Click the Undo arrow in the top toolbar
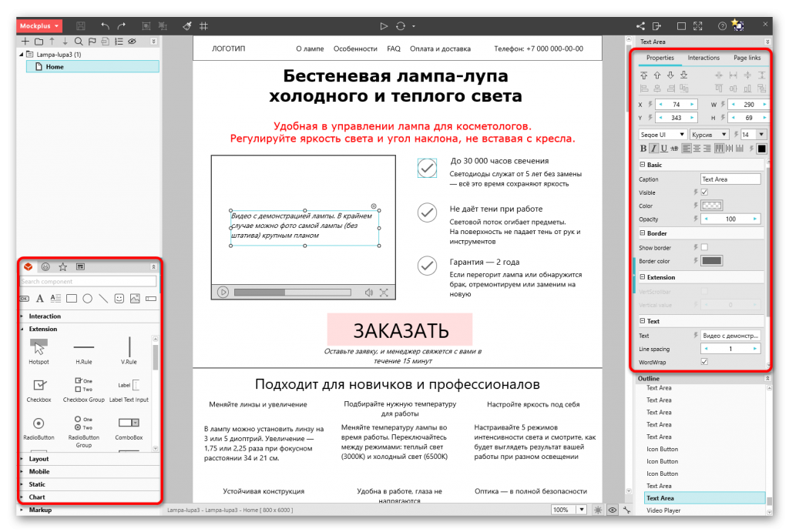This screenshot has width=789, height=532. 106,25
